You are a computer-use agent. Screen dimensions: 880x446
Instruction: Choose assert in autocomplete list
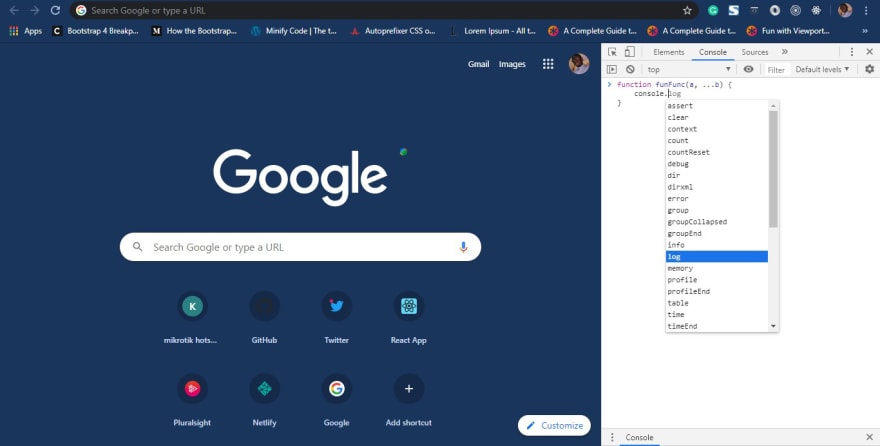[x=717, y=105]
